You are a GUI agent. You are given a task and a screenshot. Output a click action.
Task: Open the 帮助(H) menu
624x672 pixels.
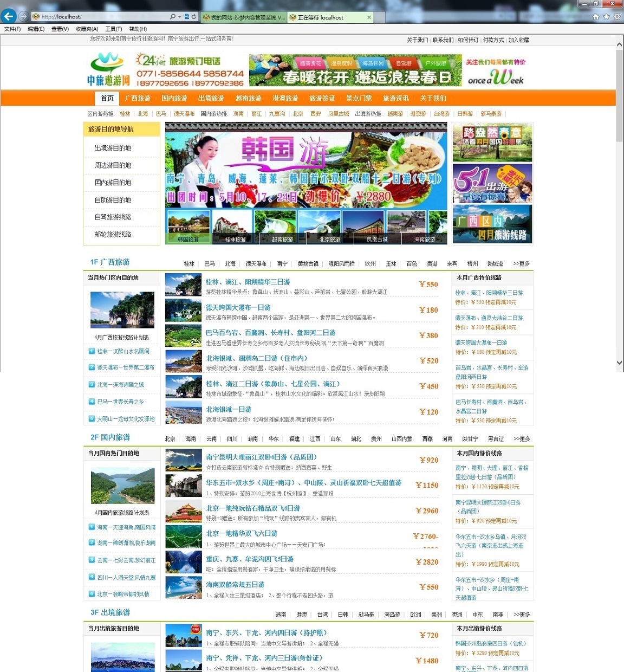(138, 29)
